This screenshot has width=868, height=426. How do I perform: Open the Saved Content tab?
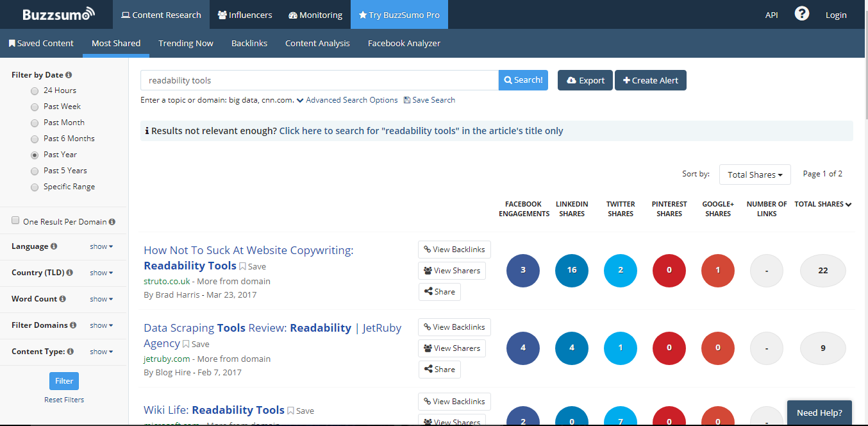pyautogui.click(x=41, y=43)
